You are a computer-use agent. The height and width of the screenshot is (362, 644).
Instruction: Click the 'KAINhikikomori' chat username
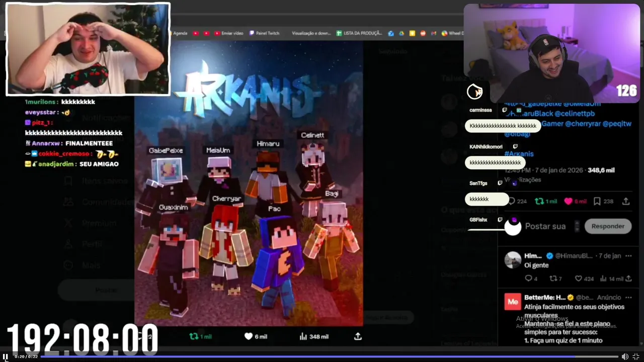tap(486, 147)
